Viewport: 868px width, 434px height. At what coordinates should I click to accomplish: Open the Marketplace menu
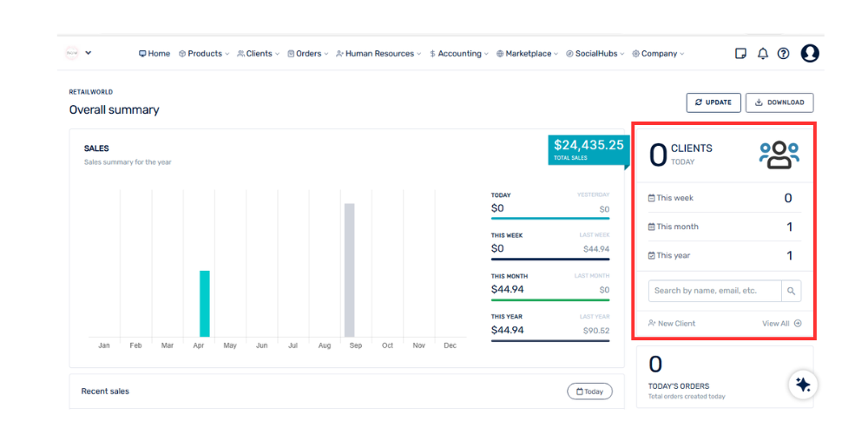click(x=528, y=54)
